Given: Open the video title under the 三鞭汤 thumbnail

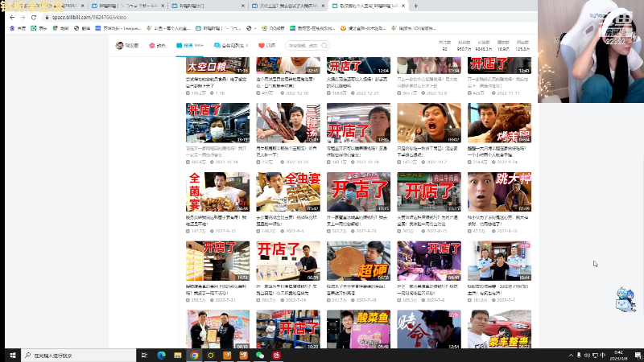Looking at the screenshot, I should click(x=287, y=152).
